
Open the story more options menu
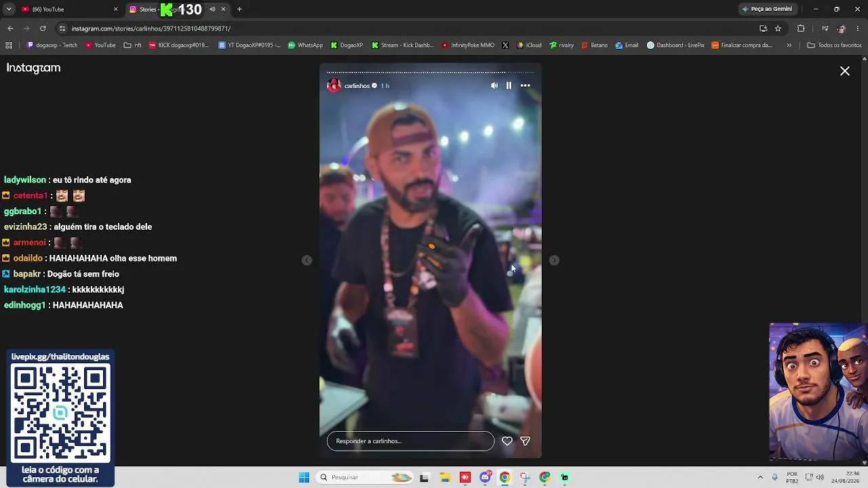click(525, 85)
